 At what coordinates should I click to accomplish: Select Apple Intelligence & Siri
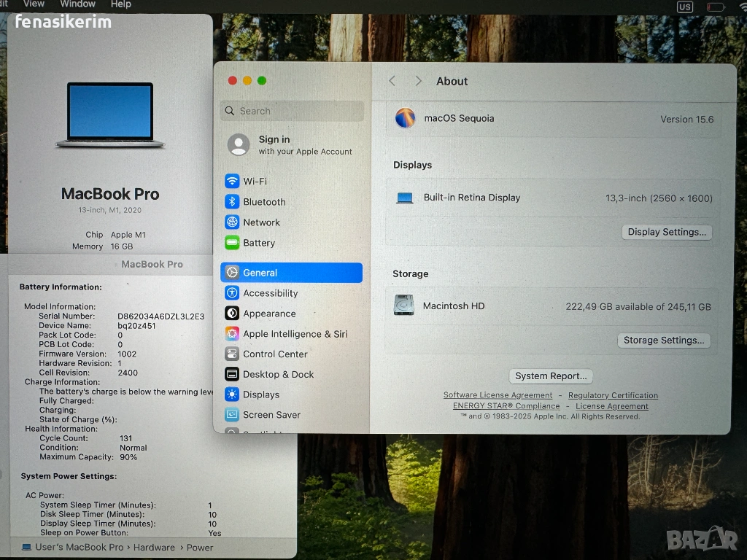(x=295, y=334)
